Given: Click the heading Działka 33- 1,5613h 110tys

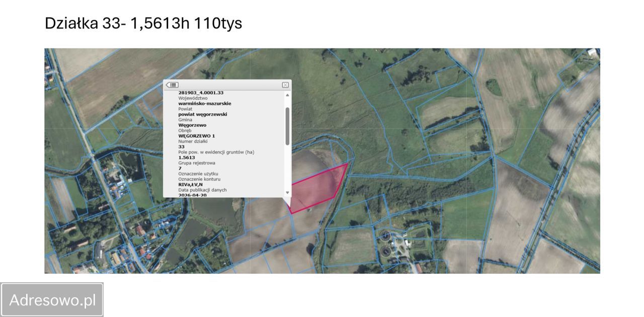Looking at the screenshot, I should [x=143, y=23].
